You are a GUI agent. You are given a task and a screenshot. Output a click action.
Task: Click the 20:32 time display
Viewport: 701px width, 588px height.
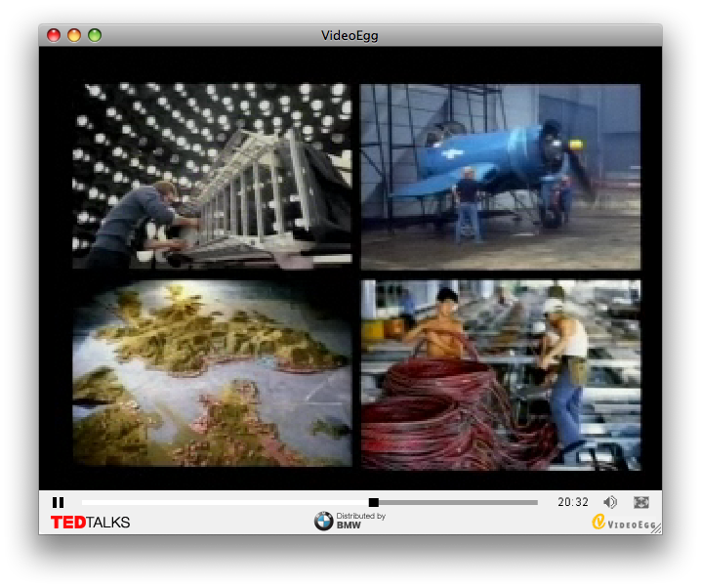(x=573, y=502)
